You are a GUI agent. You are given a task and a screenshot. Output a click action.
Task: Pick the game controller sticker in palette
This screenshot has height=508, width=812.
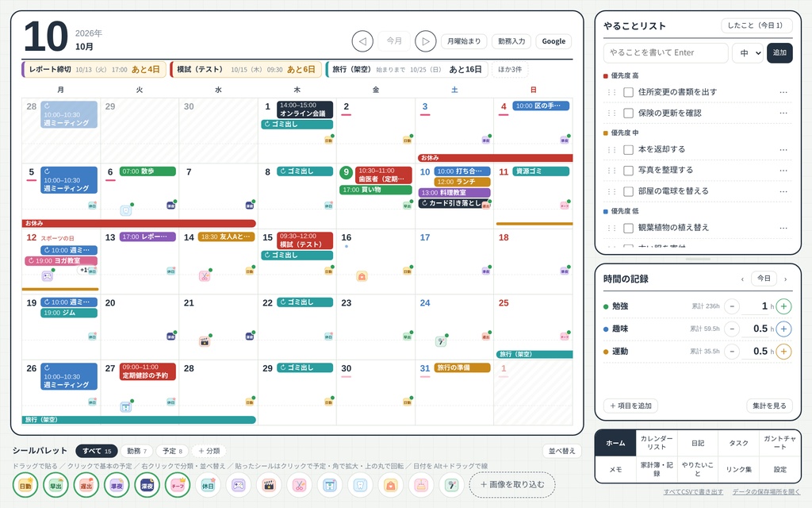(x=238, y=486)
